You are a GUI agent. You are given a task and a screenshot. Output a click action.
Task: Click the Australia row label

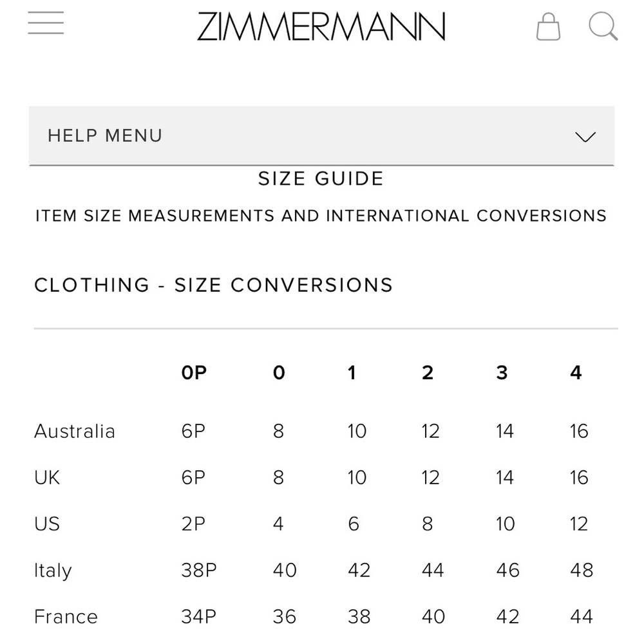tap(75, 431)
